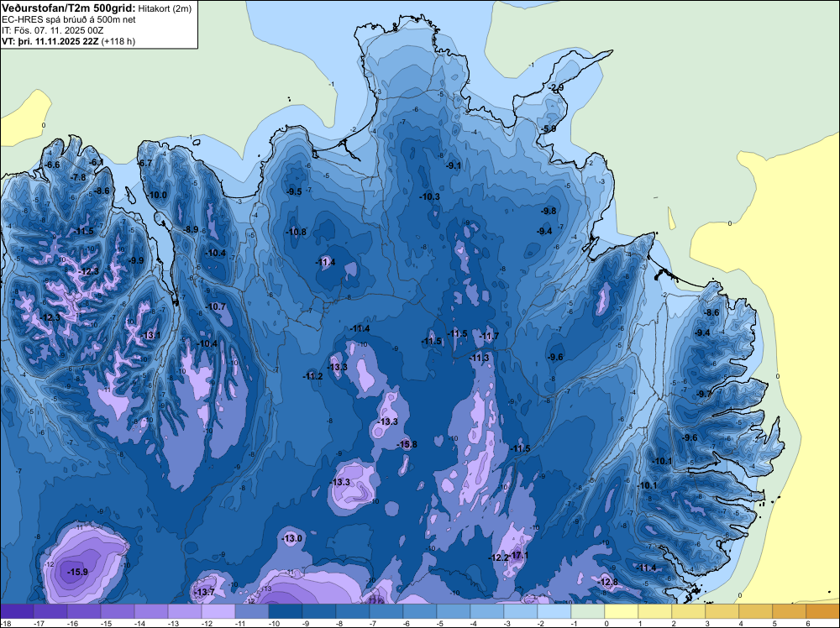Click the -10.0 temperature label
840x628 pixels.
157,195
